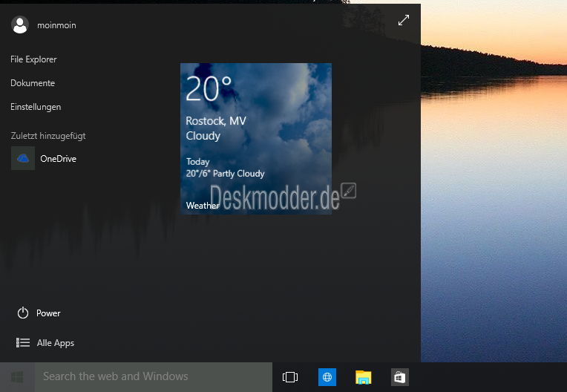This screenshot has width=567, height=392.
Task: Expand Start menu to full screen
Action: pyautogui.click(x=404, y=20)
